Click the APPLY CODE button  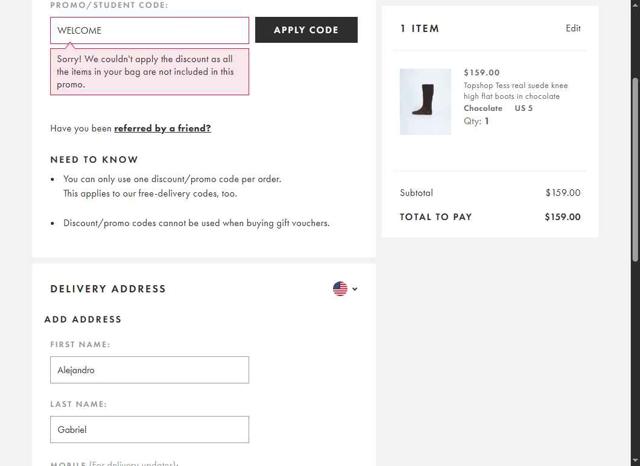(306, 30)
